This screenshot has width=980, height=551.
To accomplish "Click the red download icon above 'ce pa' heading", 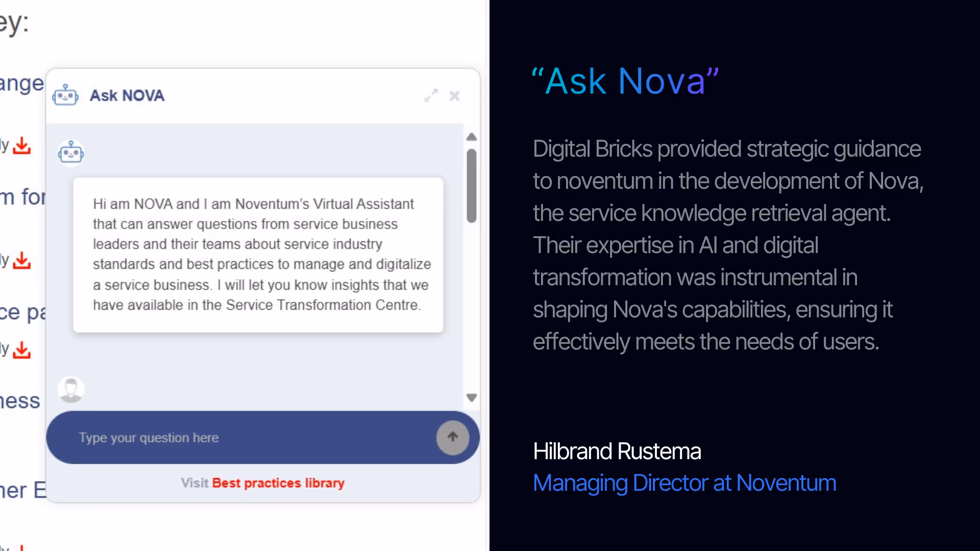I will click(x=21, y=261).
